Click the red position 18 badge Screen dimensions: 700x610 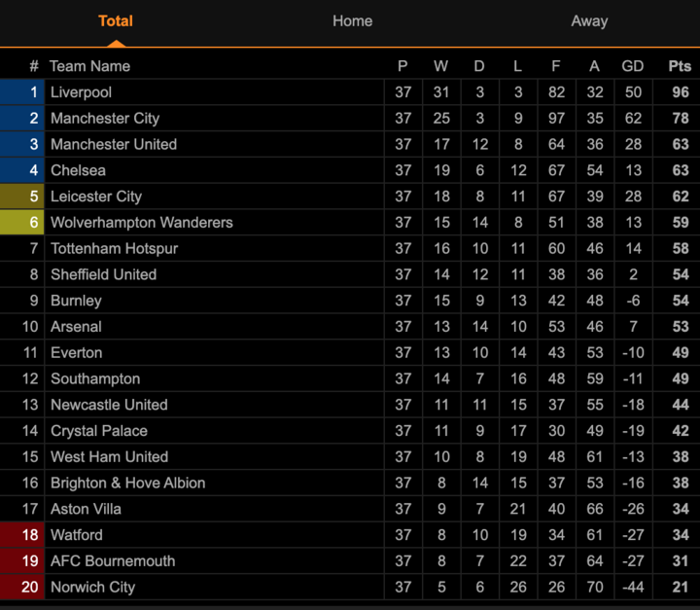(x=21, y=535)
